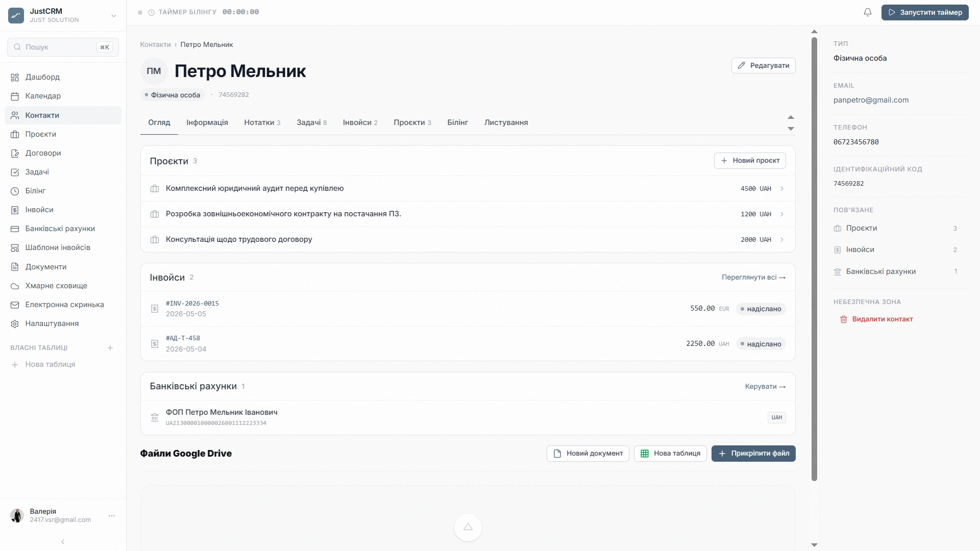Click Переглянути всі invoices link
Image resolution: width=980 pixels, height=551 pixels.
(753, 278)
